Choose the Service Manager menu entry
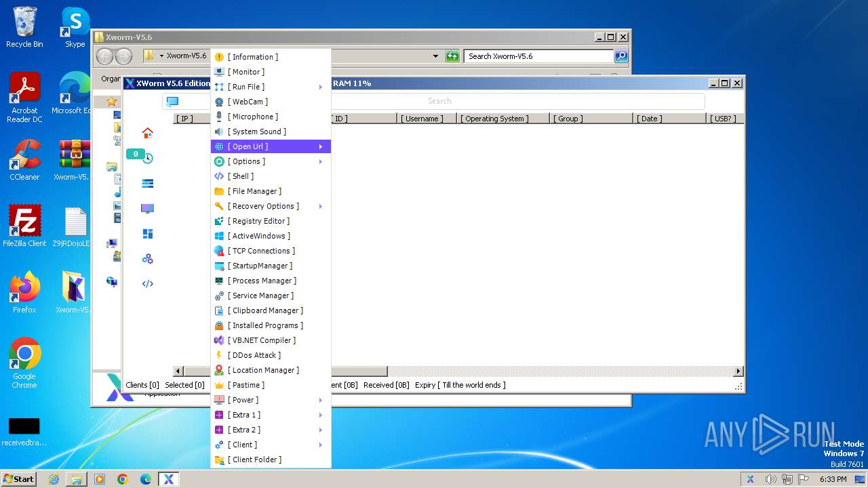This screenshot has height=488, width=868. point(271,296)
